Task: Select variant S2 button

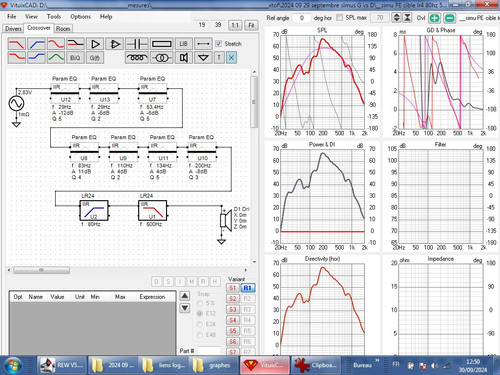Action: coord(233,299)
